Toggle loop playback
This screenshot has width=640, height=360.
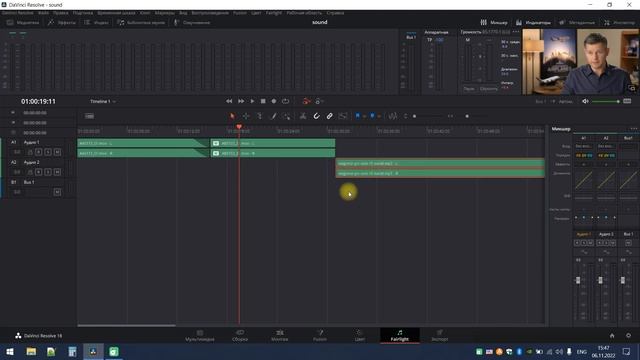(285, 101)
